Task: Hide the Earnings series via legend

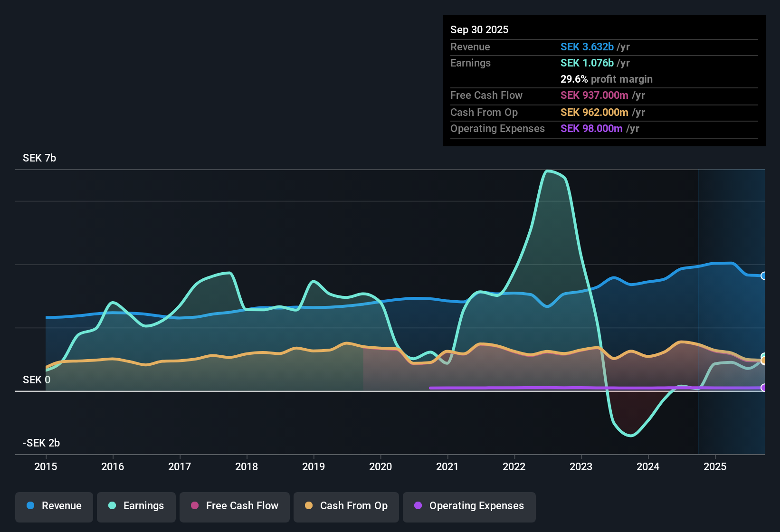Action: pyautogui.click(x=136, y=506)
